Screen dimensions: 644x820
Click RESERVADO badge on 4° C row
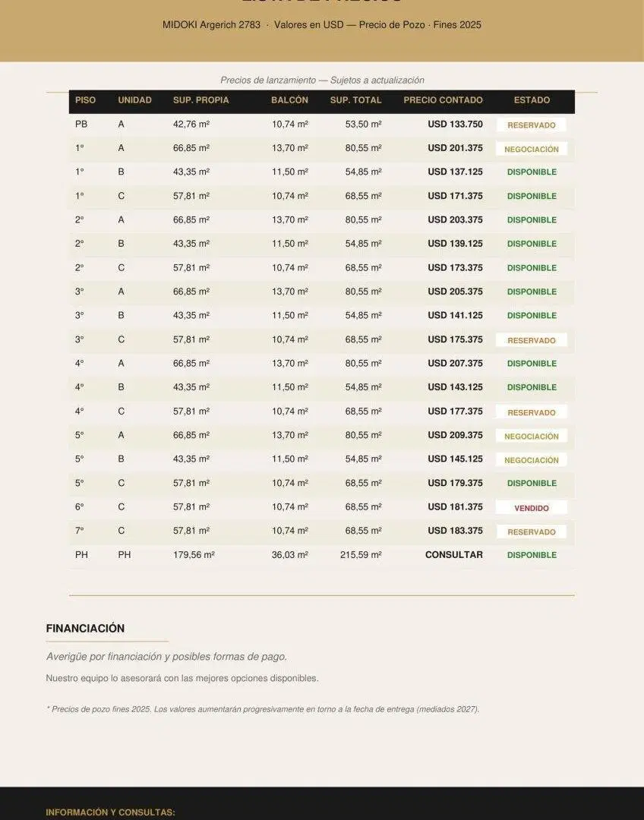[x=532, y=412]
